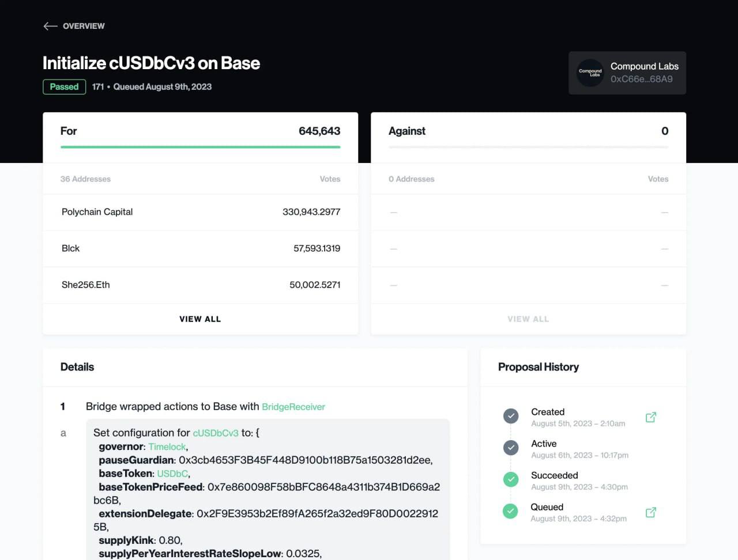Viewport: 738px width, 560px height.
Task: Click the 645,643 For total
Action: click(319, 131)
